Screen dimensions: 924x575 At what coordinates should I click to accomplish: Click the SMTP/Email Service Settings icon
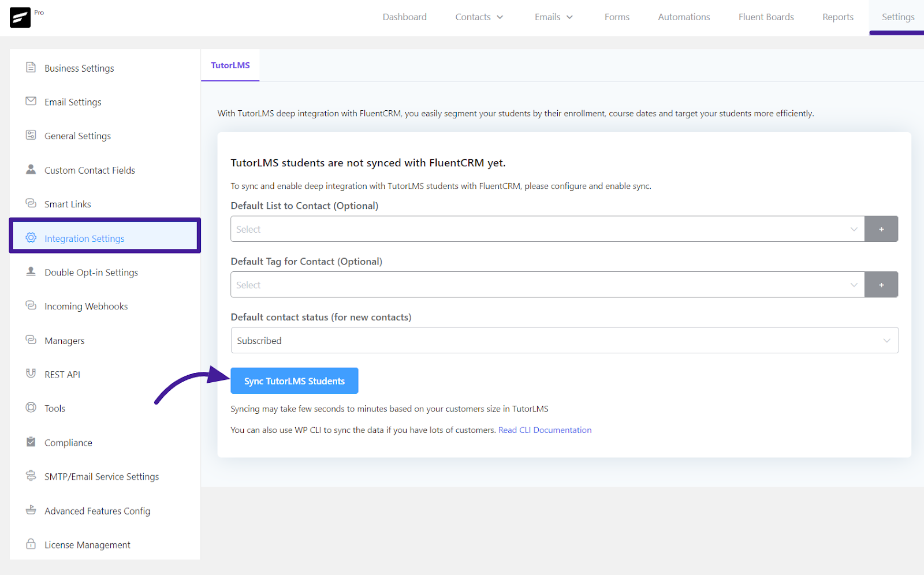31,476
